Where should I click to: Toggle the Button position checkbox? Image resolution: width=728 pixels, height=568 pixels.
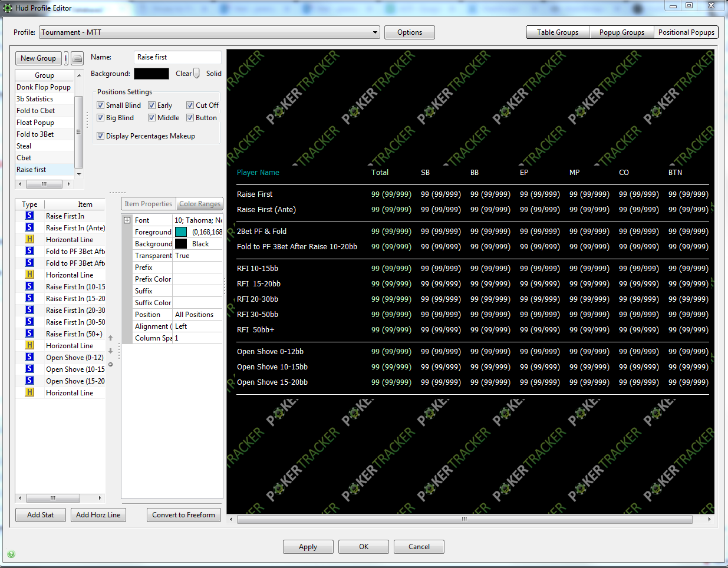pyautogui.click(x=190, y=118)
